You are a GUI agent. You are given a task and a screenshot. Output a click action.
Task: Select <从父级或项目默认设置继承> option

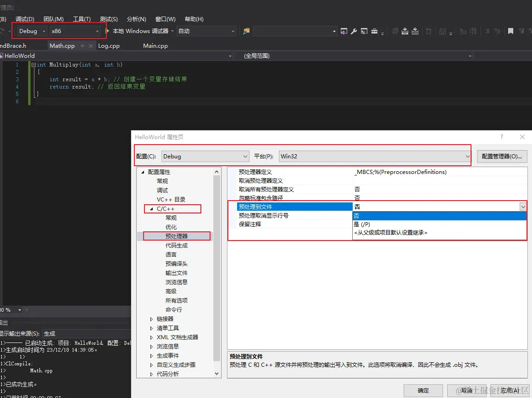439,233
